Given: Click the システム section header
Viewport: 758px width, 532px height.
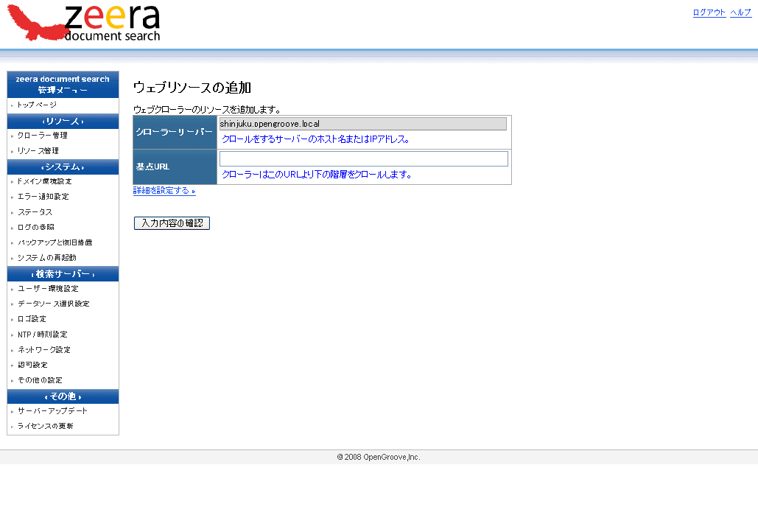Looking at the screenshot, I should pos(63,167).
